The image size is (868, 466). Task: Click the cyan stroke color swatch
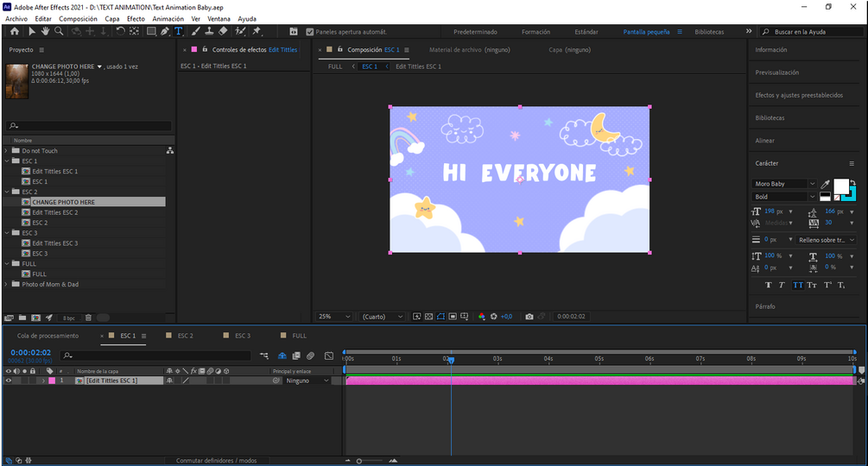[852, 195]
